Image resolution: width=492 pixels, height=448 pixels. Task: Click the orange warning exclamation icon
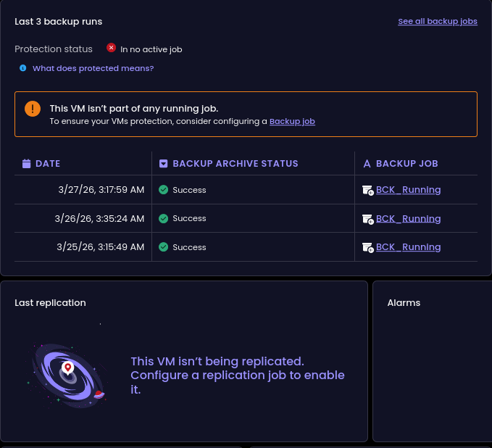pos(33,109)
